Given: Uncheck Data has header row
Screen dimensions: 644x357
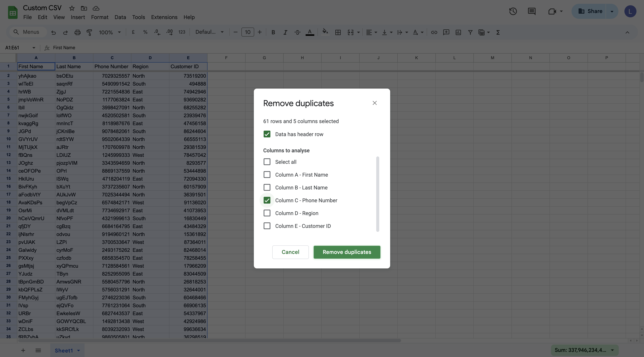Looking at the screenshot, I should click(267, 134).
